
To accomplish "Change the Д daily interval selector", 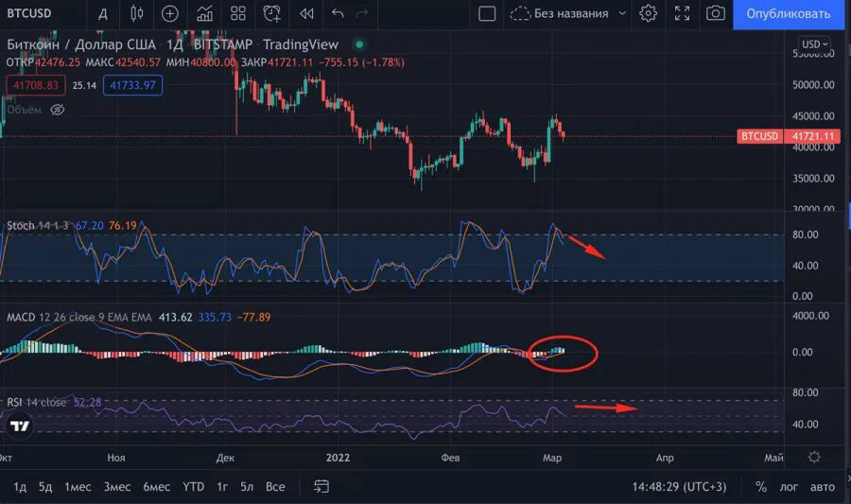I will (x=102, y=13).
